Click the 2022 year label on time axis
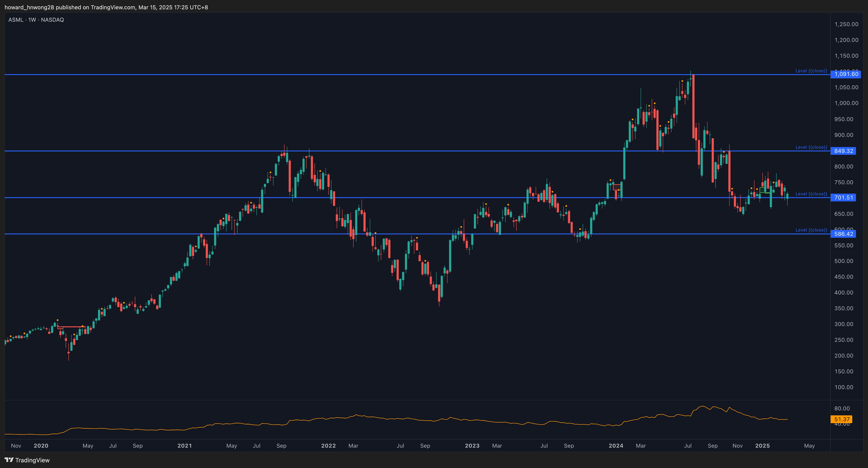This screenshot has width=868, height=468. point(328,446)
